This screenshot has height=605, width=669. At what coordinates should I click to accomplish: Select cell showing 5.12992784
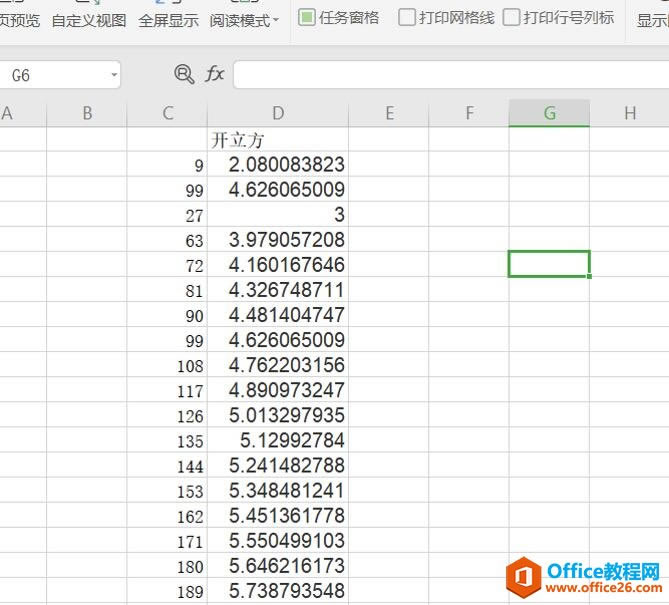pyautogui.click(x=278, y=440)
